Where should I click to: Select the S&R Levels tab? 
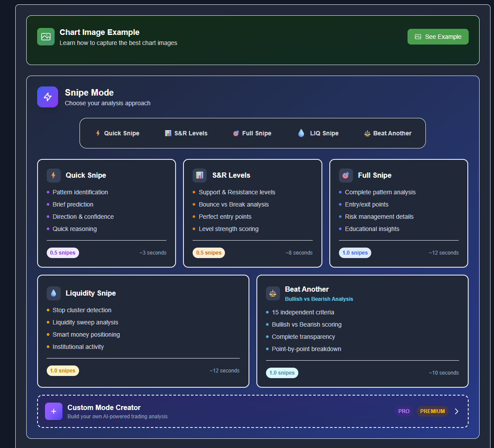(x=186, y=133)
